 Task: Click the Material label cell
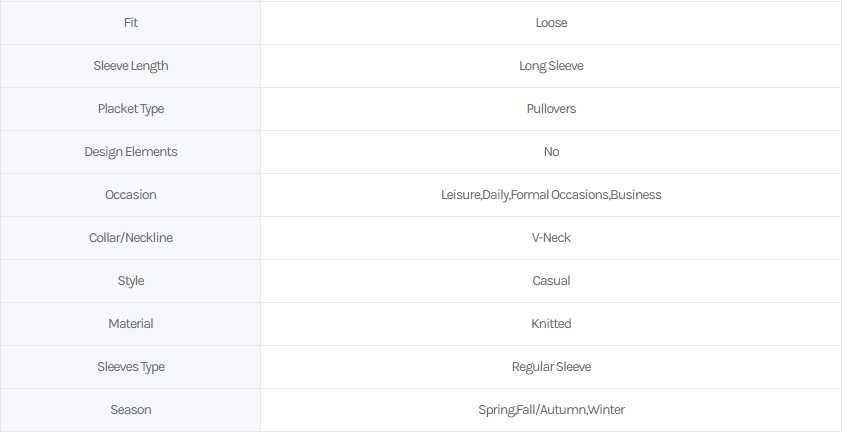pyautogui.click(x=131, y=324)
